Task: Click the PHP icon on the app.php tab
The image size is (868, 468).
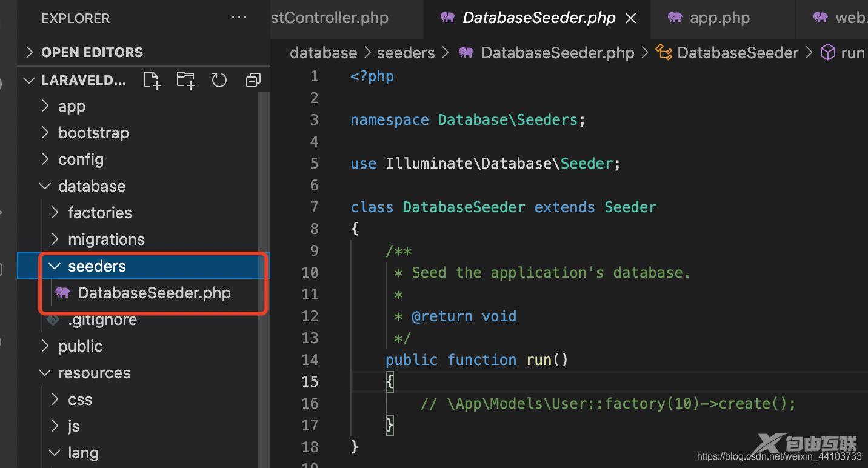Action: coord(675,18)
